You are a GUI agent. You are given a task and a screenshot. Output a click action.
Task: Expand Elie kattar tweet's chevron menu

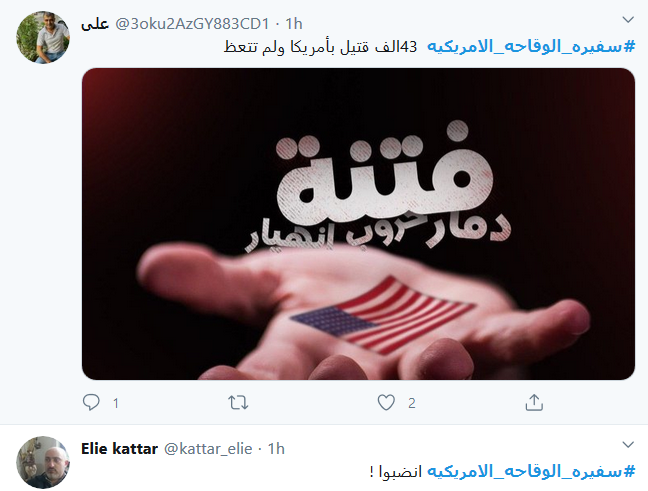tap(628, 444)
